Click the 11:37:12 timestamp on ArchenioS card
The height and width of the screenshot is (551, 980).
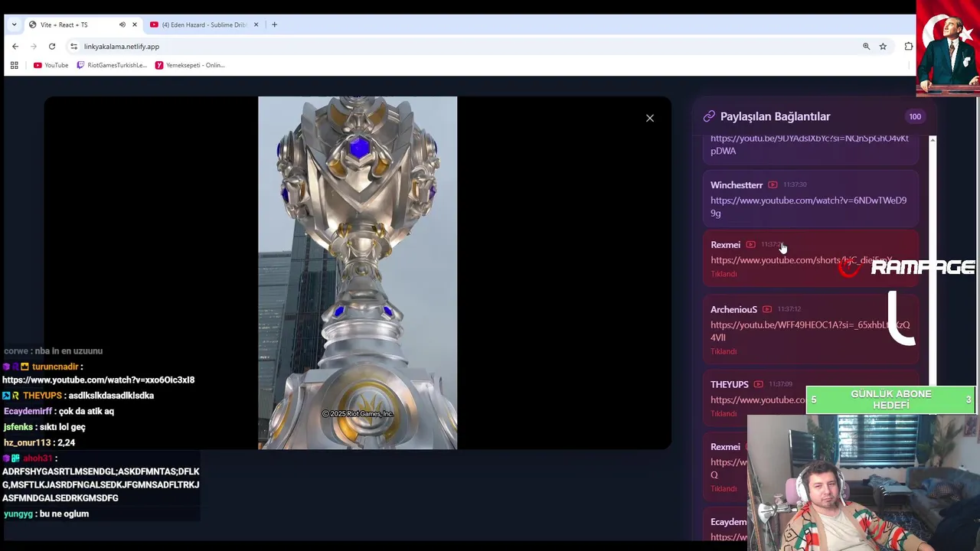[789, 309]
